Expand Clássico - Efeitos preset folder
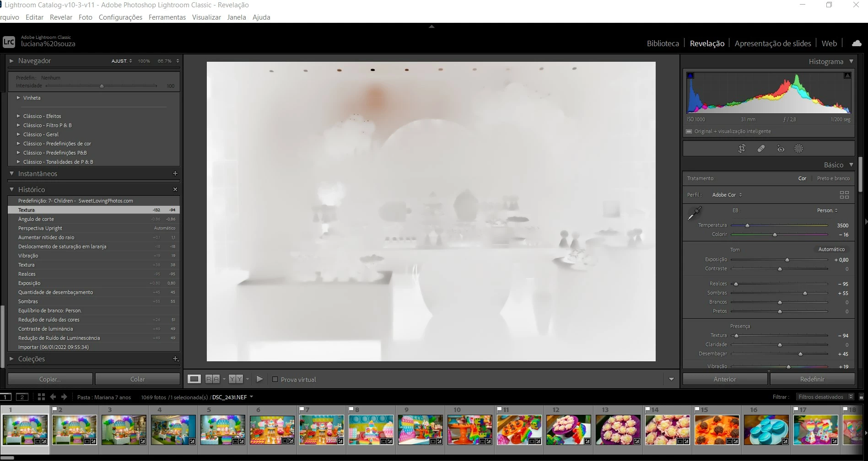 click(x=18, y=116)
